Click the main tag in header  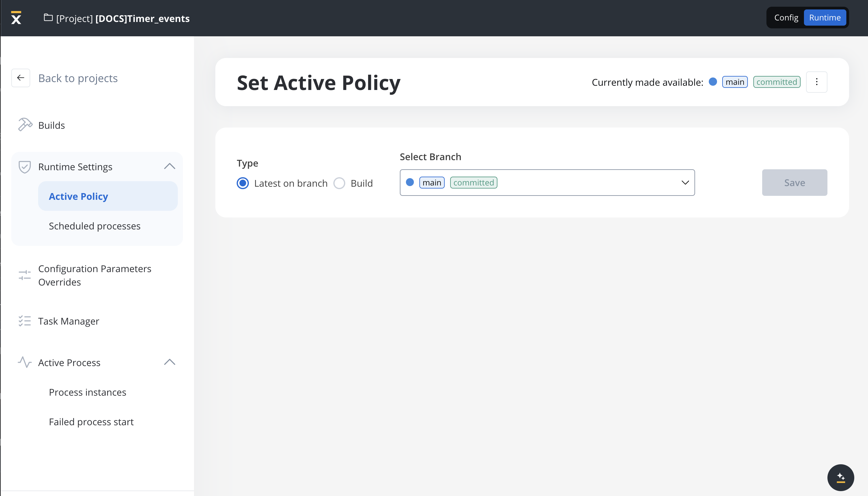[735, 82]
